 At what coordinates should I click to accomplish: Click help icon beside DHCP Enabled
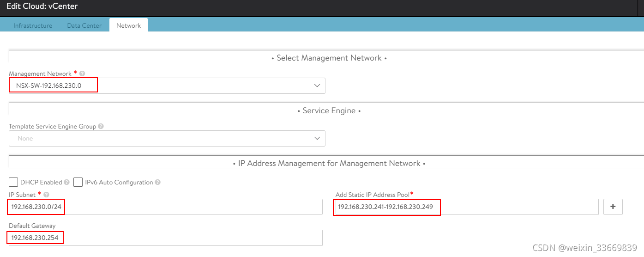[67, 183]
